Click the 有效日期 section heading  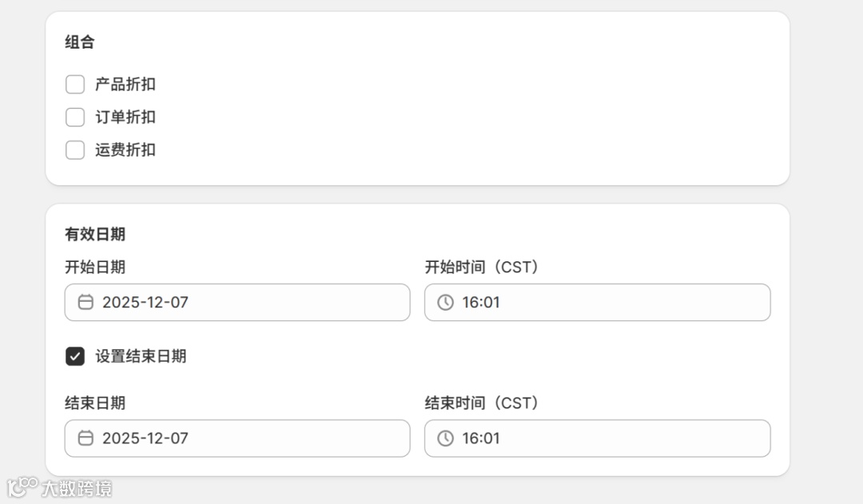[95, 234]
